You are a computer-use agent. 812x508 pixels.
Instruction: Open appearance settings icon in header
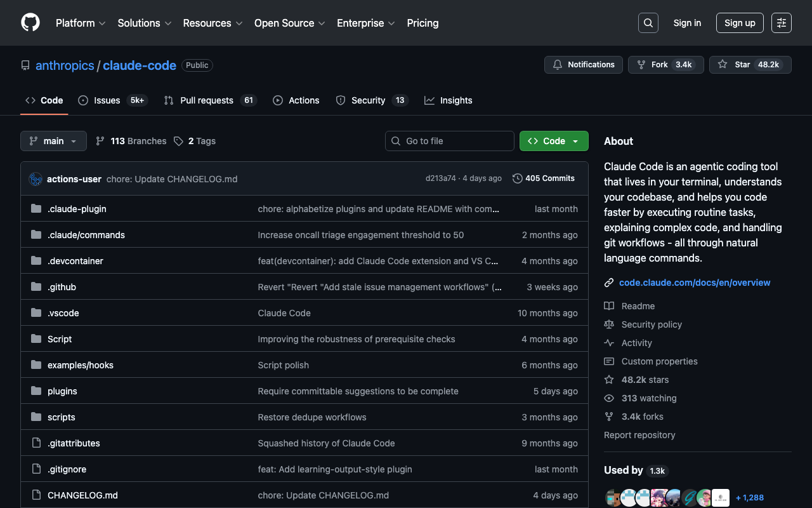coord(781,23)
